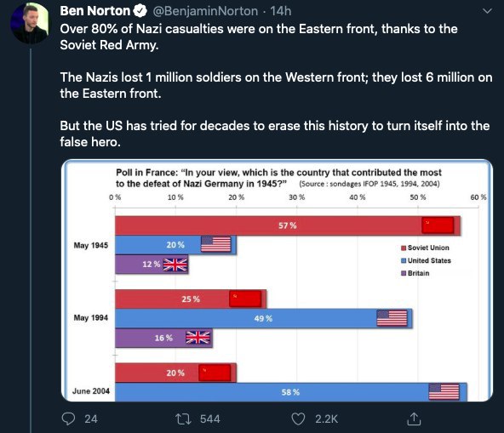Open the share tweet icon
The width and height of the screenshot is (504, 433).
[x=414, y=419]
